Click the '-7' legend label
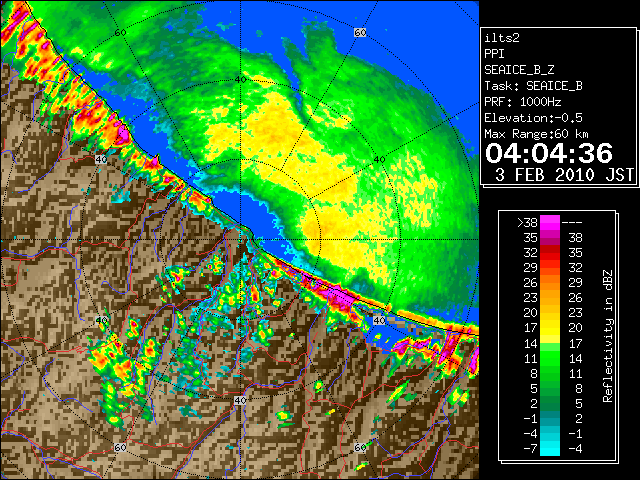 click(x=530, y=449)
